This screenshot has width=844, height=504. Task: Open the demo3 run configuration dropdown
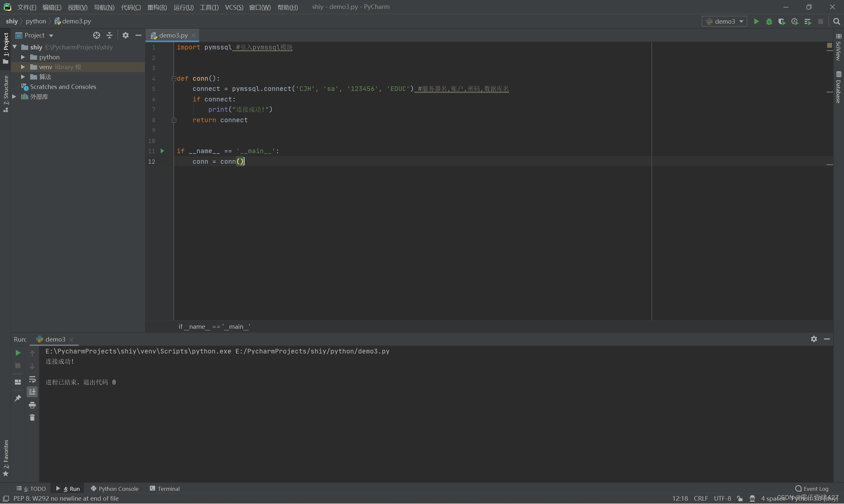tap(724, 21)
